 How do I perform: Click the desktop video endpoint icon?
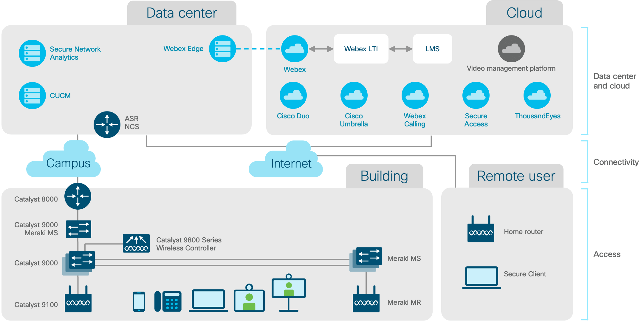coord(249,298)
